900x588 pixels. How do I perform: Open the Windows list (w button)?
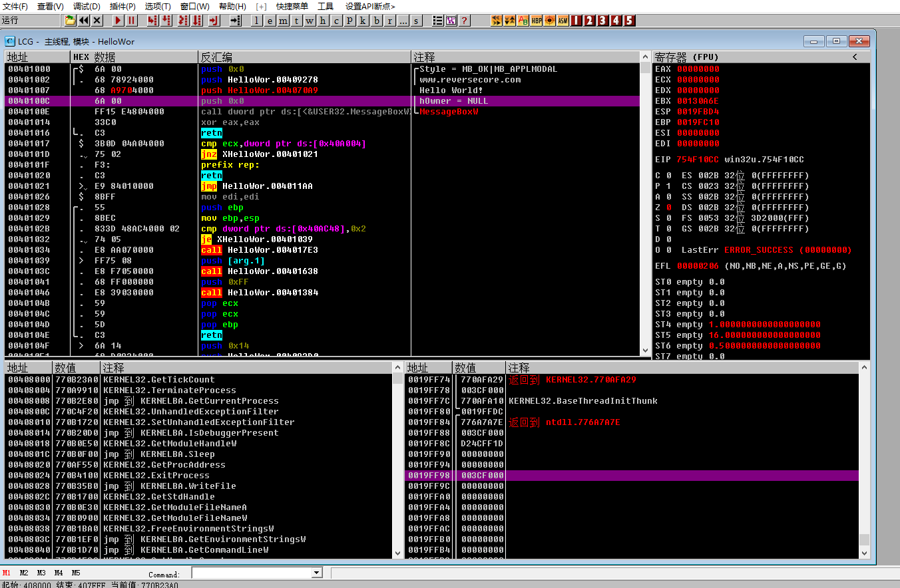pyautogui.click(x=310, y=21)
